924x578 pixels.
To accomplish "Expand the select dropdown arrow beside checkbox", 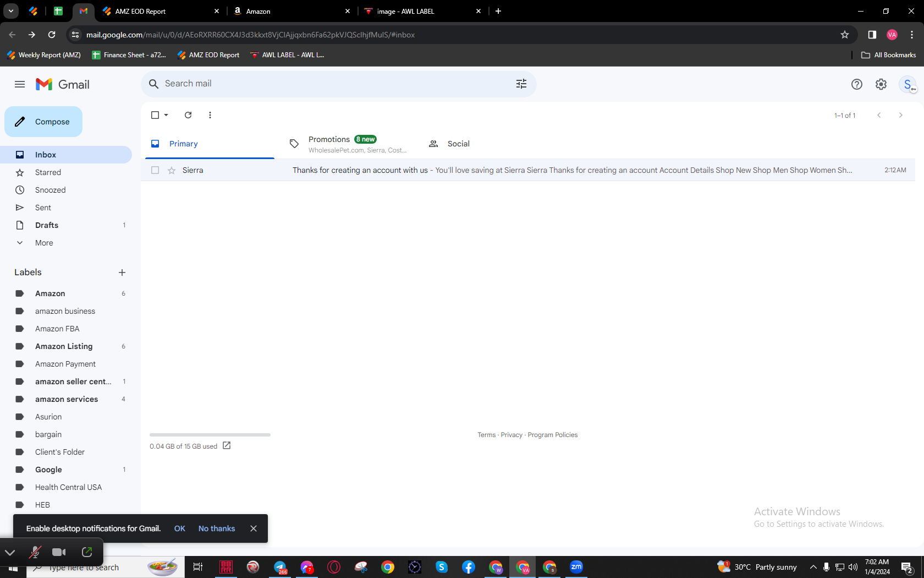I will pyautogui.click(x=166, y=115).
